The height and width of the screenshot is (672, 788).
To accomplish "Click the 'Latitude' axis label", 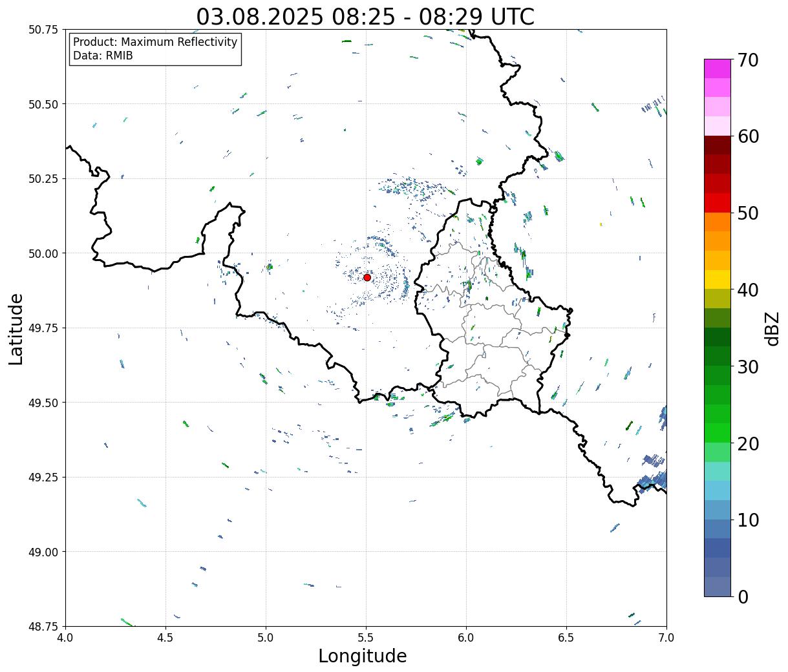I will pyautogui.click(x=16, y=329).
